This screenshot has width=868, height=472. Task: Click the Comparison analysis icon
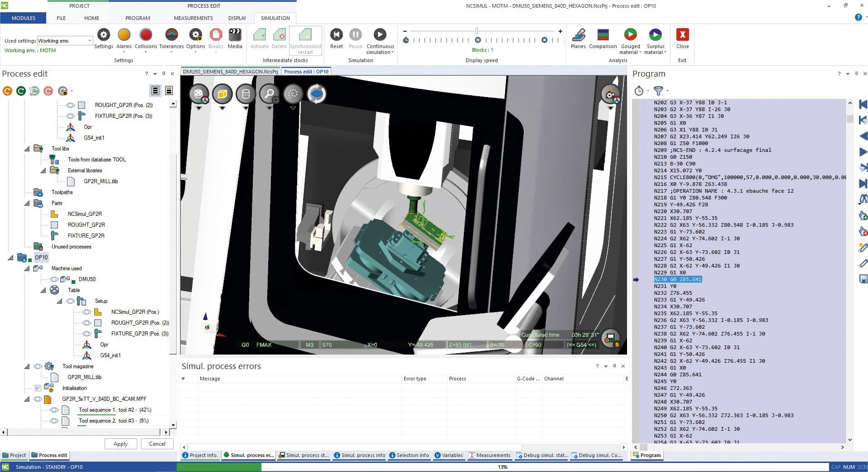point(603,35)
